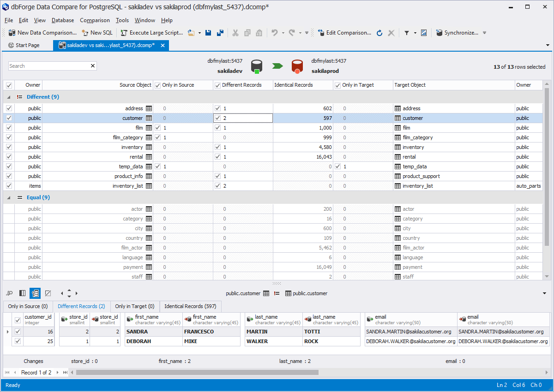Apply a filter to the comparison grid

click(406, 33)
